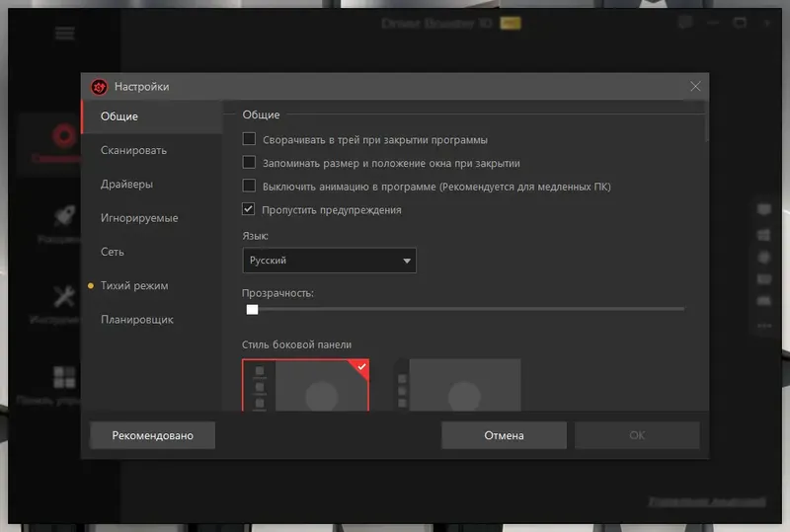
Task: Select the first sidebar style thumbnail
Action: click(306, 385)
